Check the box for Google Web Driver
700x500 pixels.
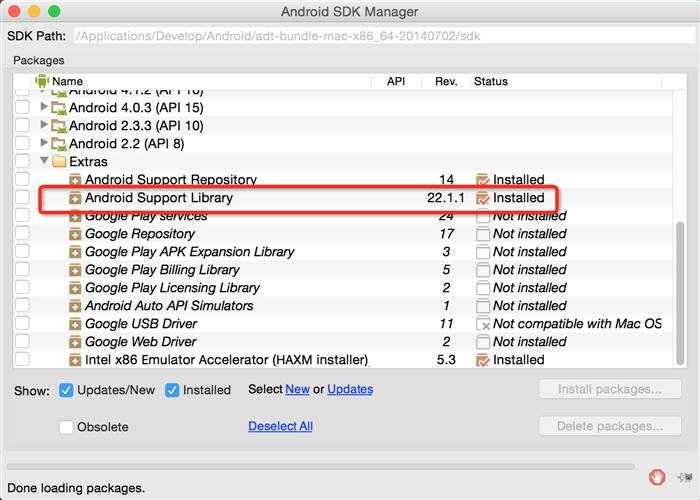(x=22, y=341)
